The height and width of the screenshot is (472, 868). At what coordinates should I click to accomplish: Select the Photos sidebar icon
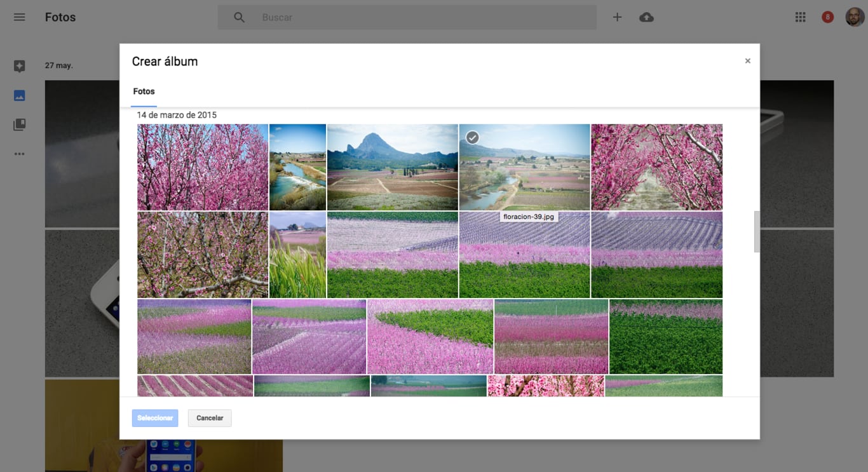pos(19,96)
